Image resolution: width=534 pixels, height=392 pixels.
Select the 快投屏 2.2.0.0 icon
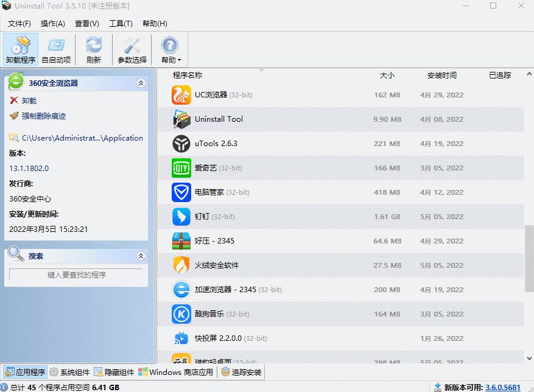tap(181, 338)
